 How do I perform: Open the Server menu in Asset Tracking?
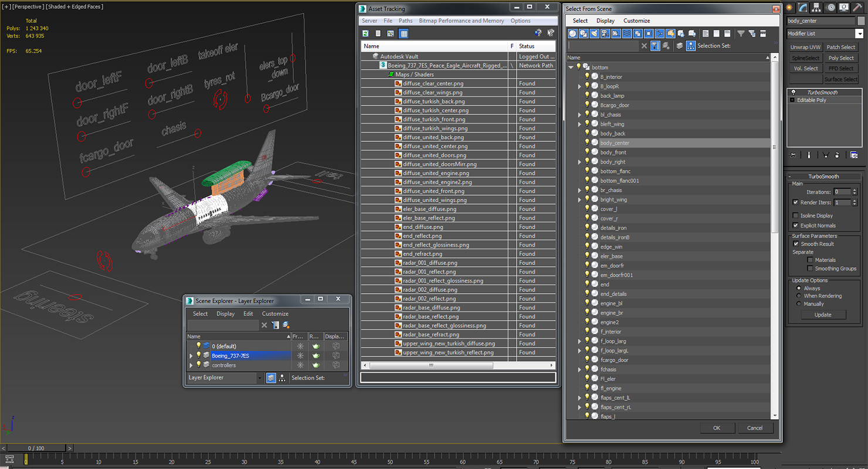369,21
